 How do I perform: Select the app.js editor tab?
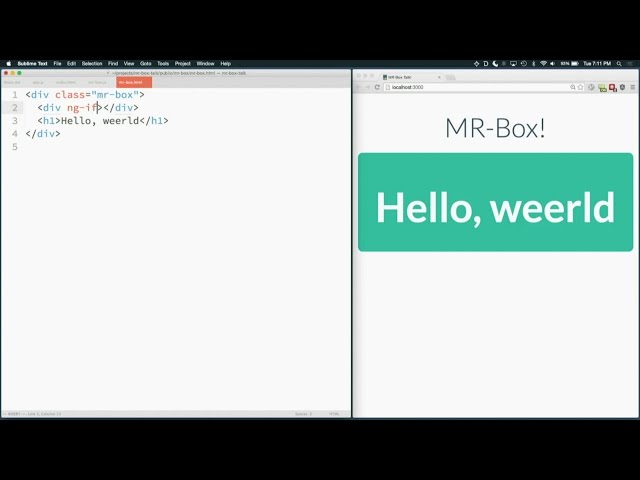[x=38, y=82]
